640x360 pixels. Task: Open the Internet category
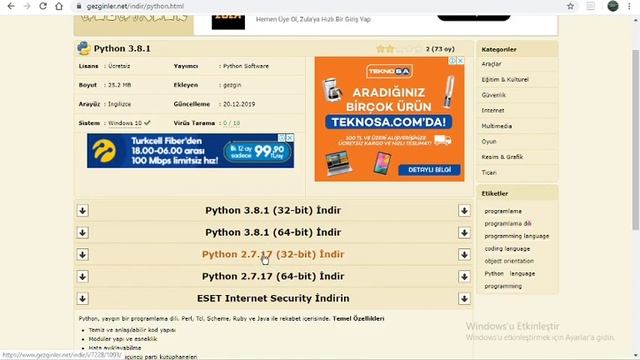point(493,111)
